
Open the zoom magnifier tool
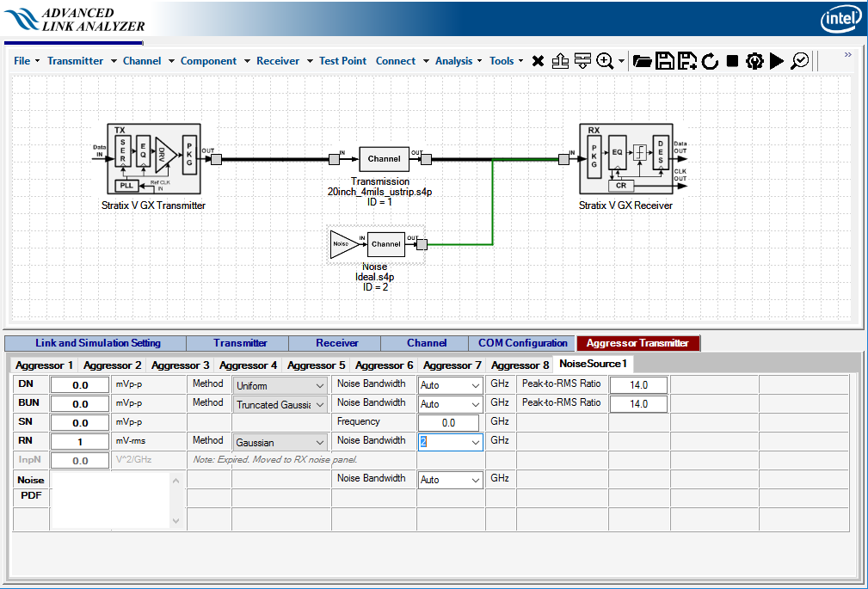(606, 61)
